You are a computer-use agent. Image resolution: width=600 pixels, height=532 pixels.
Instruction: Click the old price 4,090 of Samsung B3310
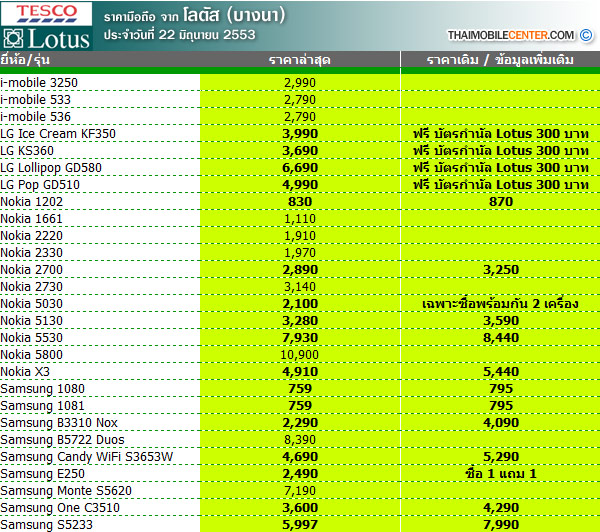click(x=501, y=423)
